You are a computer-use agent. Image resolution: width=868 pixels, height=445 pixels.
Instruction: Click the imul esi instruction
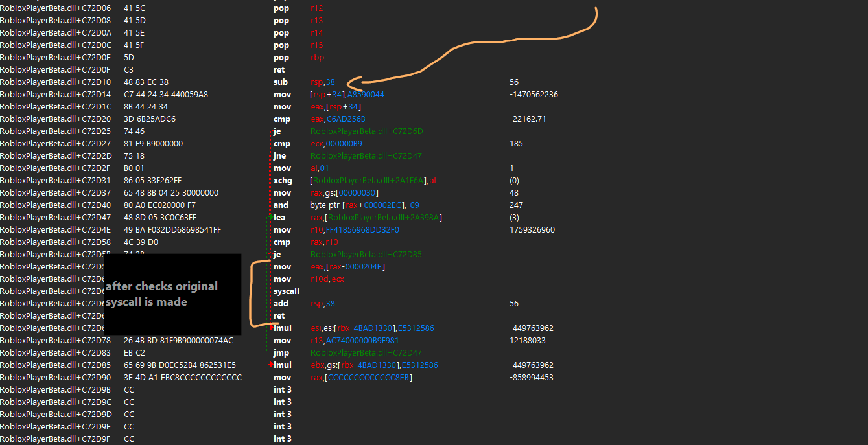(354, 328)
